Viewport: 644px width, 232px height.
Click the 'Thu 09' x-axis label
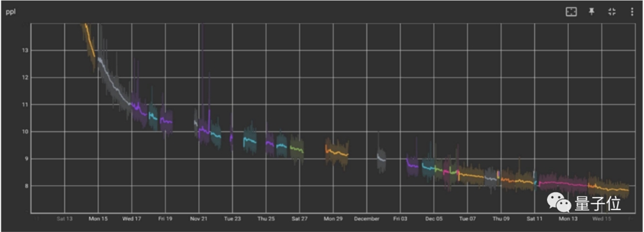pyautogui.click(x=501, y=219)
